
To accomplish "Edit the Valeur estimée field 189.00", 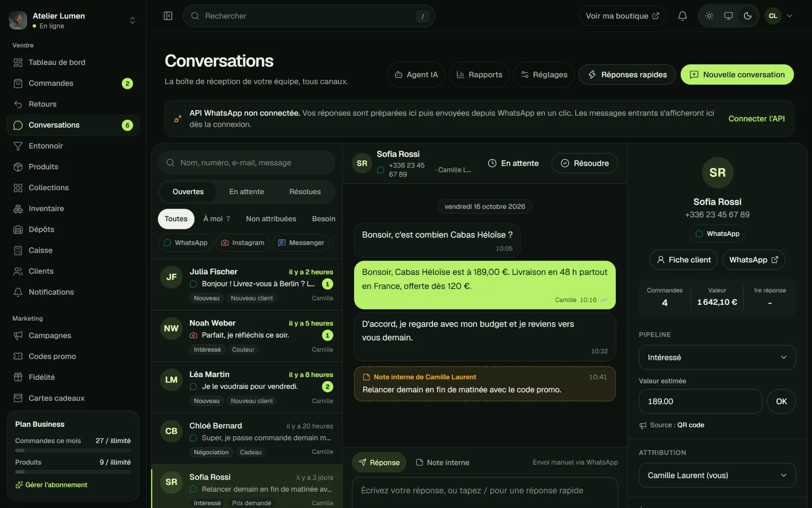I will [701, 401].
